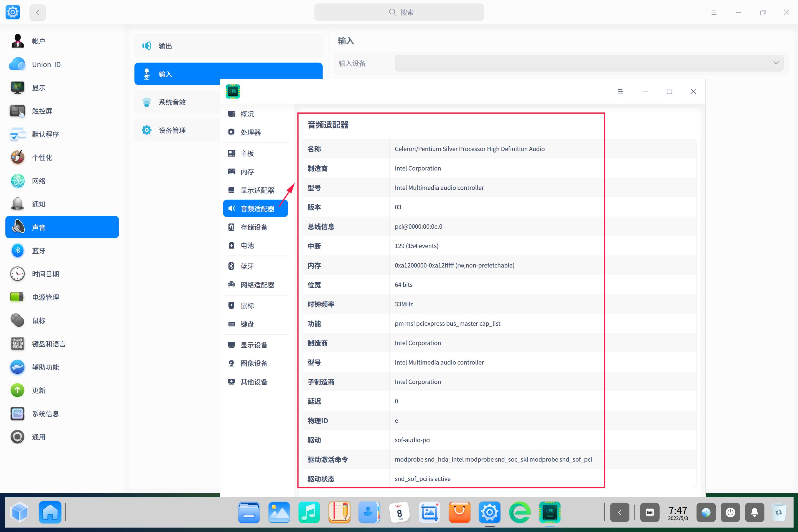
Task: Open 蓝牙 settings from the left sidebar
Action: coord(39,250)
